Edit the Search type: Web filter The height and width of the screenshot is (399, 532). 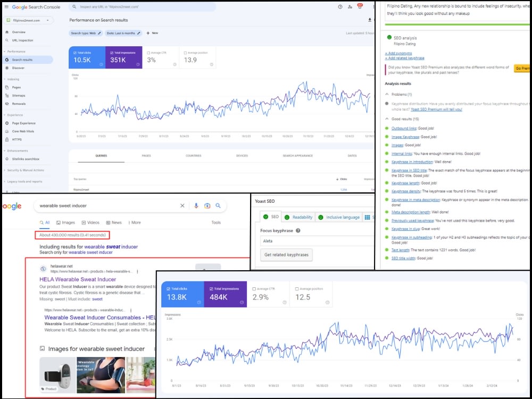point(86,33)
